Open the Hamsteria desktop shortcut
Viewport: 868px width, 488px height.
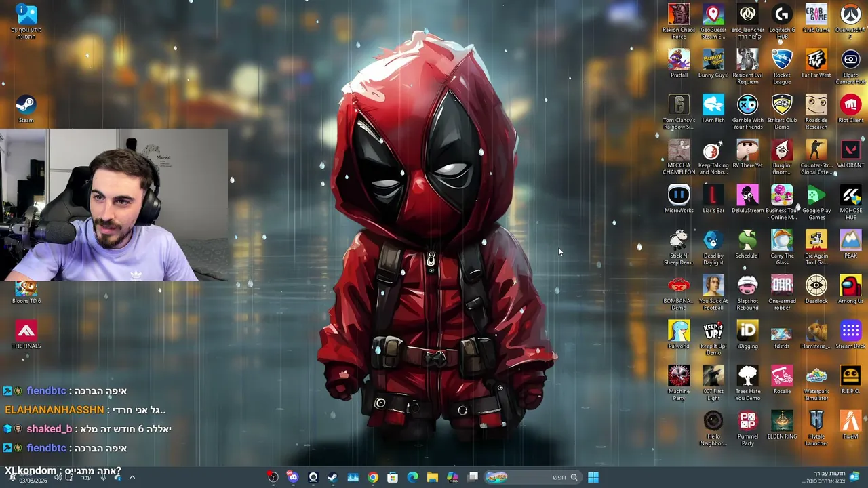pyautogui.click(x=816, y=335)
